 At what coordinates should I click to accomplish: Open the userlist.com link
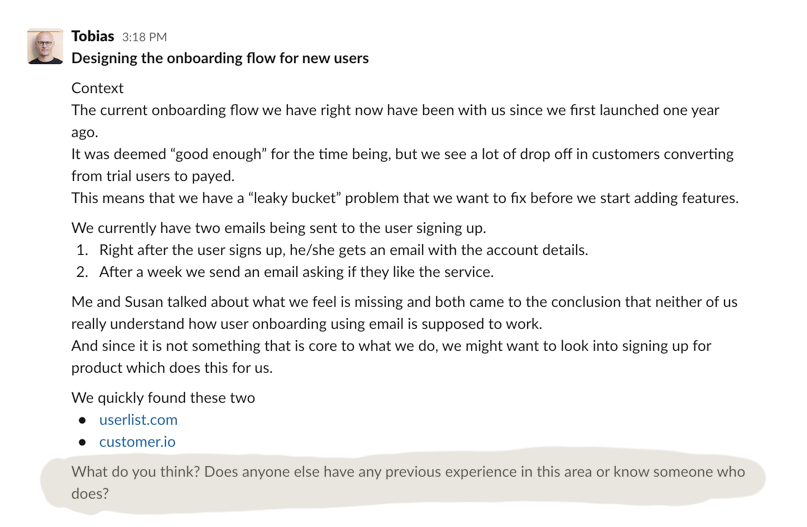pos(138,420)
